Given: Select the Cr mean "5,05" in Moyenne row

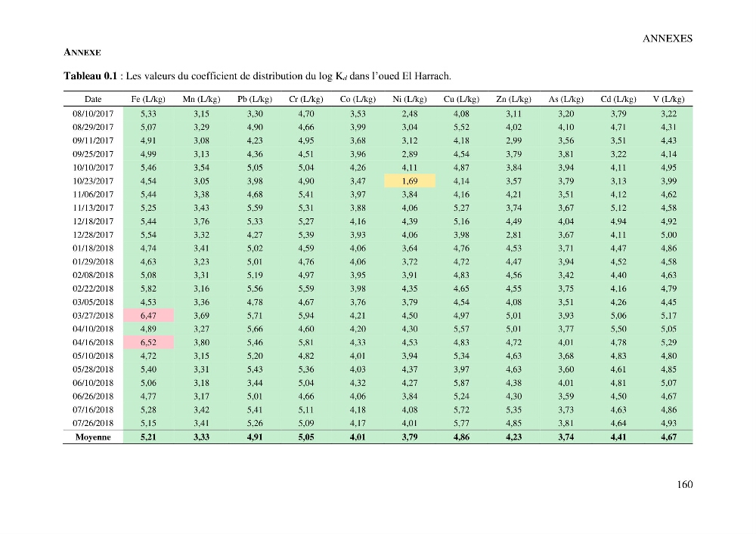Looking at the screenshot, I should tap(306, 437).
